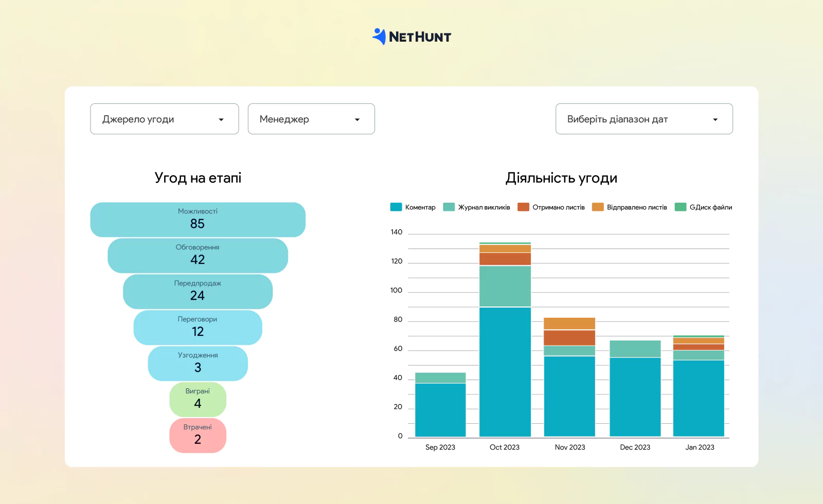
Task: Click the dark orange segment in Oct 2023 bar
Action: point(505,259)
